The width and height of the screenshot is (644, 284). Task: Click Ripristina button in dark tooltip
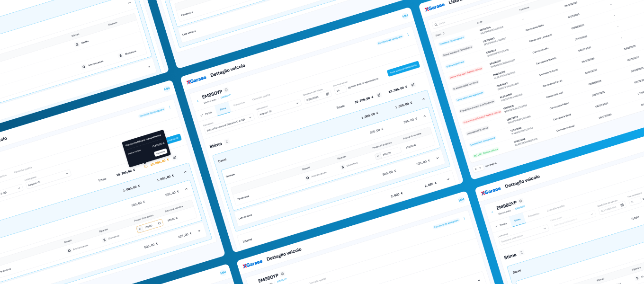tap(161, 153)
